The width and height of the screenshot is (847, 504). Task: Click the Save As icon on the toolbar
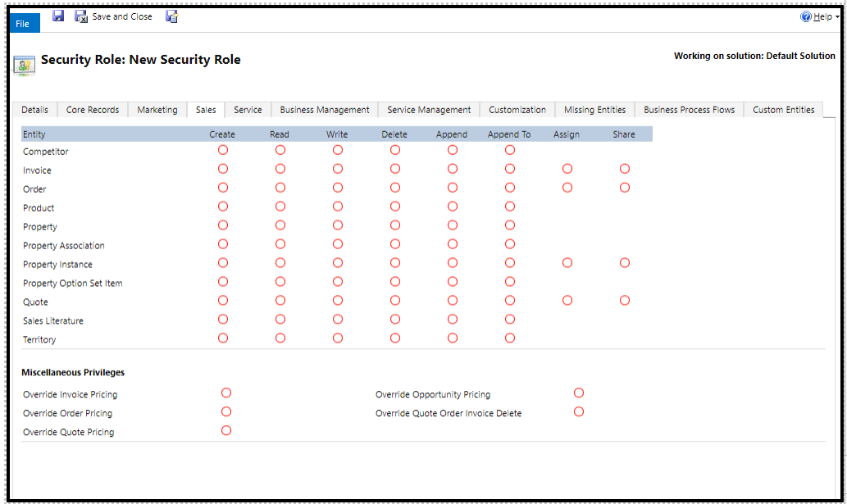click(x=171, y=16)
